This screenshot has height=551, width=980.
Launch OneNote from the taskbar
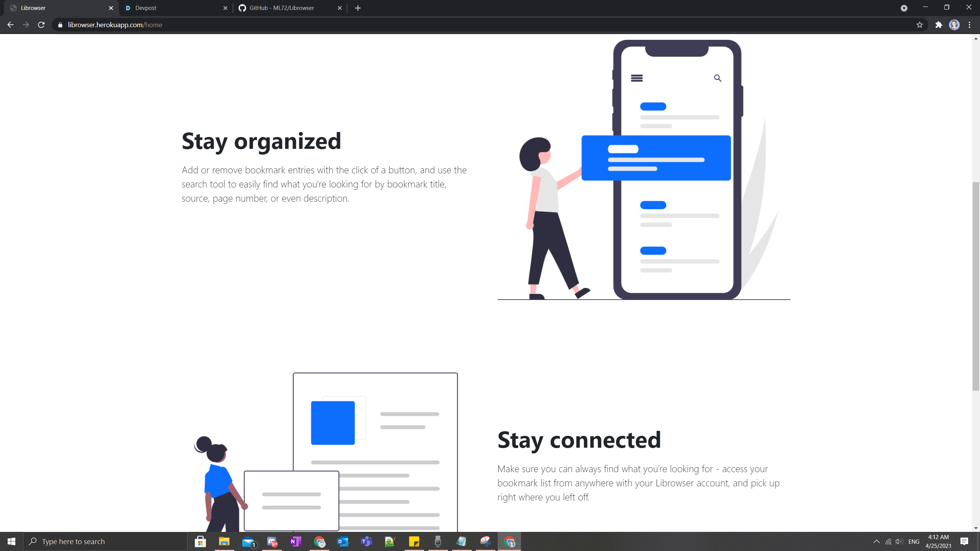tap(296, 541)
